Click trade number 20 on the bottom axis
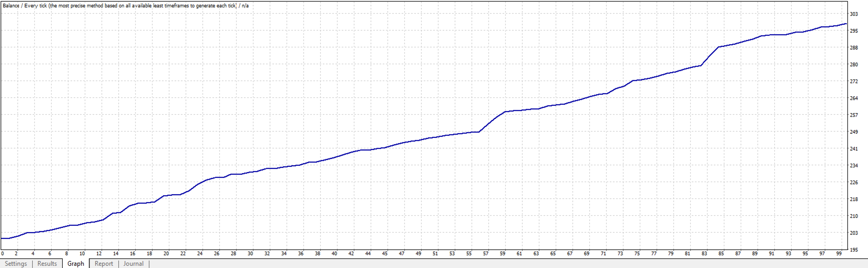Image resolution: width=868 pixels, height=268 pixels. click(x=166, y=254)
